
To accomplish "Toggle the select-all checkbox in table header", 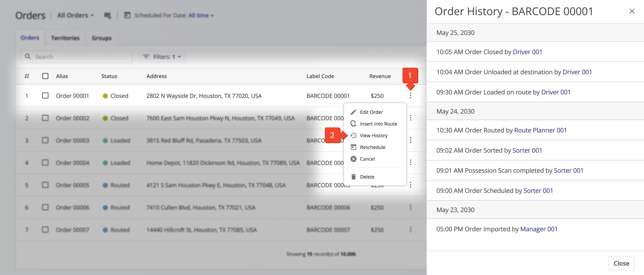I will (x=45, y=76).
